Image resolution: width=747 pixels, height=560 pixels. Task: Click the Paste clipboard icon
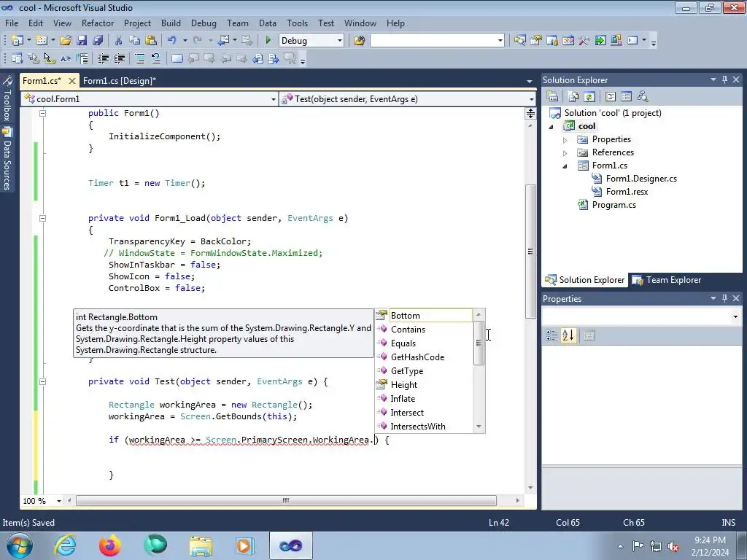[x=151, y=41]
